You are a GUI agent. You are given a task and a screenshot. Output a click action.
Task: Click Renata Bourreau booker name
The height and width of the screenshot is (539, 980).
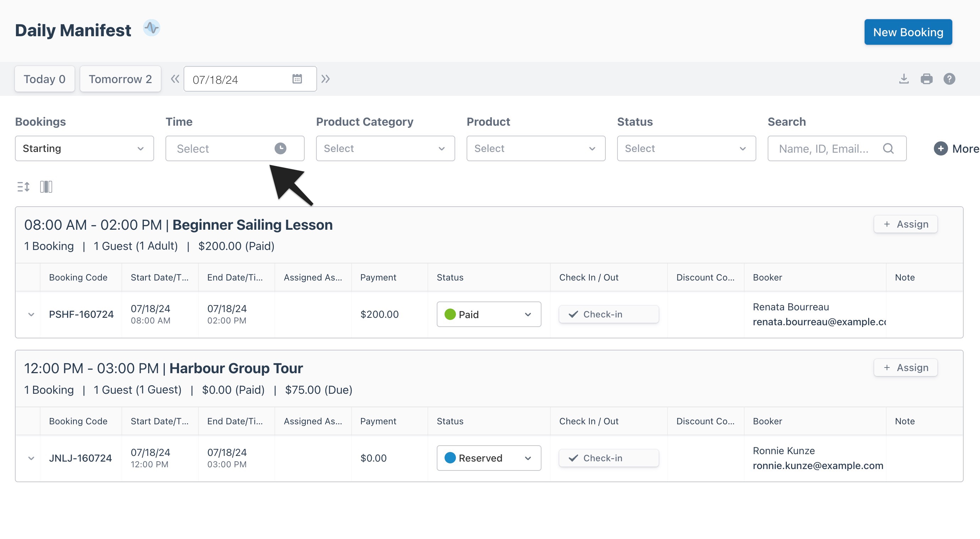(x=790, y=307)
